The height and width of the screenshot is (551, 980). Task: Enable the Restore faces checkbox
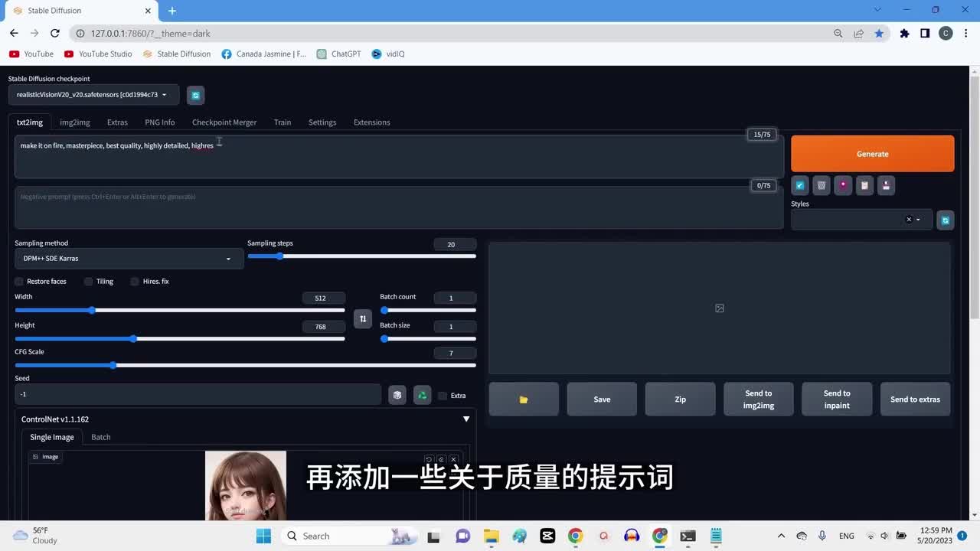click(x=20, y=282)
